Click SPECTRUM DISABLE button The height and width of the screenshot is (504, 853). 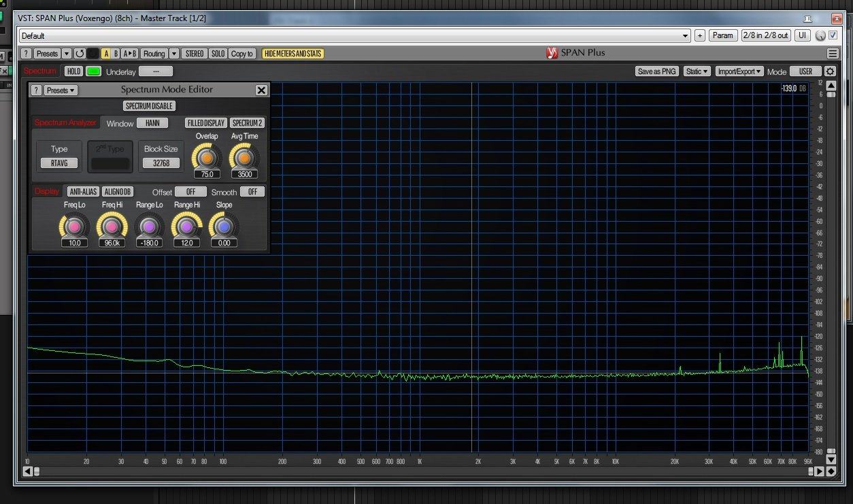pyautogui.click(x=149, y=106)
